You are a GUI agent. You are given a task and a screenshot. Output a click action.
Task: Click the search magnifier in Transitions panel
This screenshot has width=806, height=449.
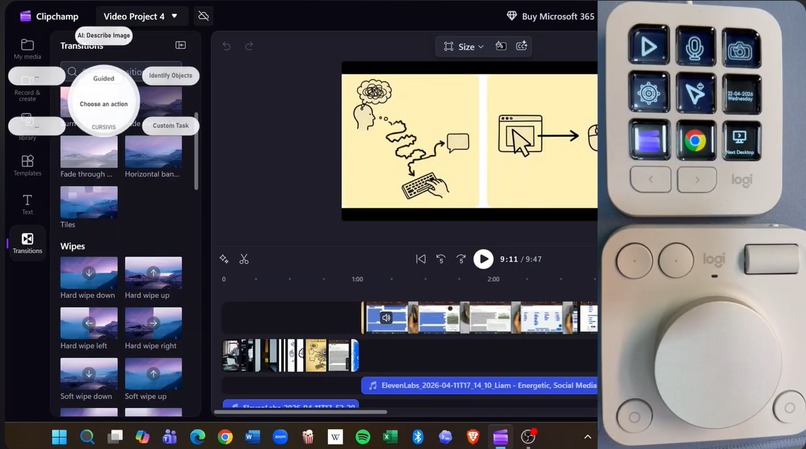click(x=72, y=71)
